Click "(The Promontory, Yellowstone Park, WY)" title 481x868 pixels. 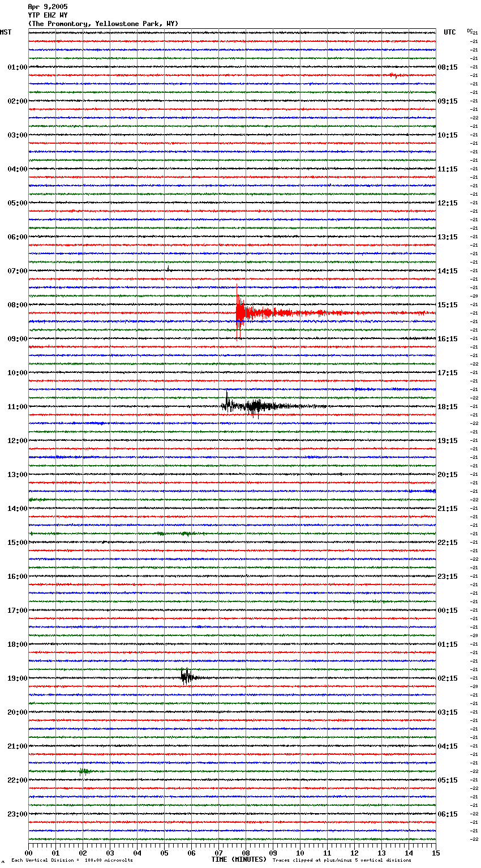pos(103,24)
